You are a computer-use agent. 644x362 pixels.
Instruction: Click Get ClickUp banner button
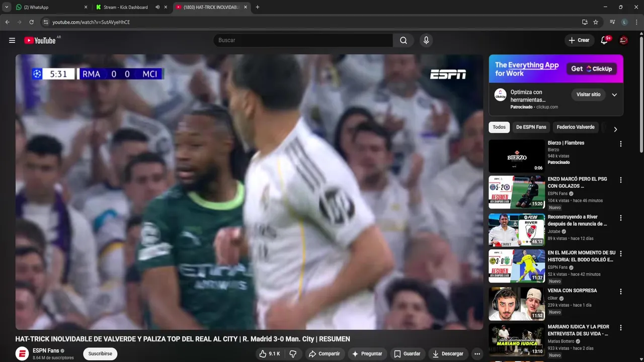[x=592, y=69]
